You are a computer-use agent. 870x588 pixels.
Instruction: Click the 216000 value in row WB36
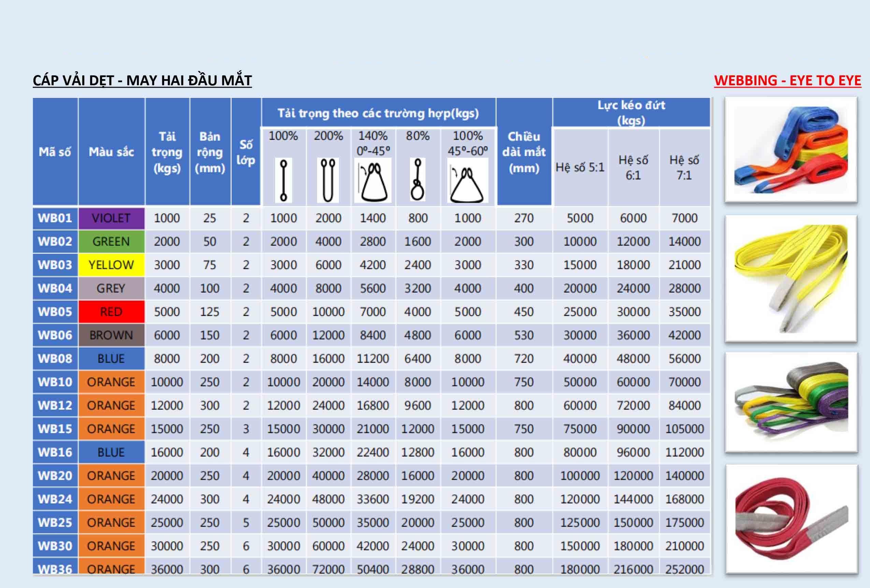click(x=633, y=569)
